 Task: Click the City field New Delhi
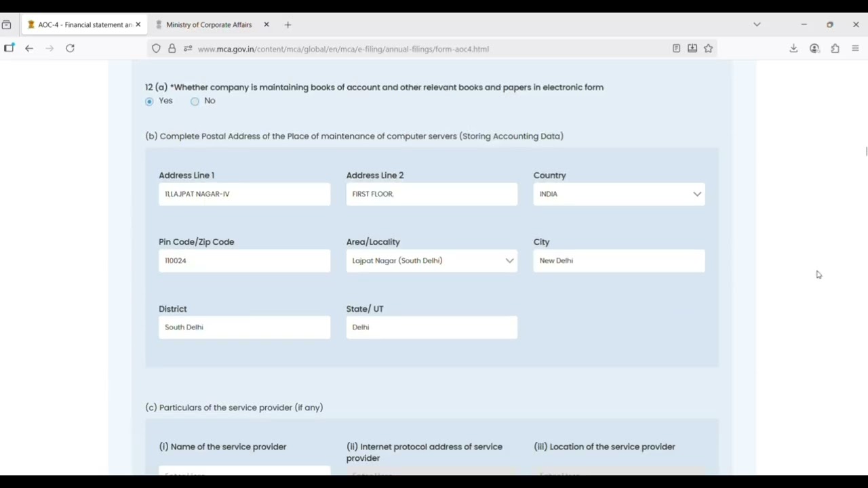(619, 260)
